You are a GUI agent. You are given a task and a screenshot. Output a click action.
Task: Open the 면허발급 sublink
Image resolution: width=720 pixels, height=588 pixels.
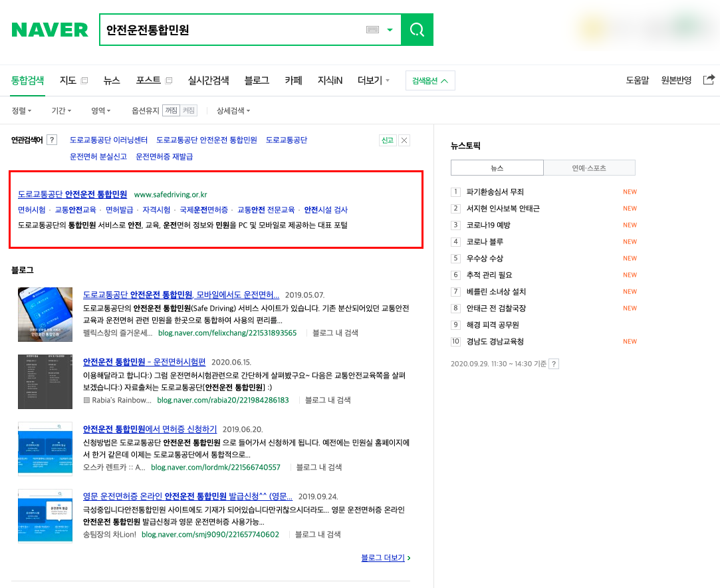120,210
